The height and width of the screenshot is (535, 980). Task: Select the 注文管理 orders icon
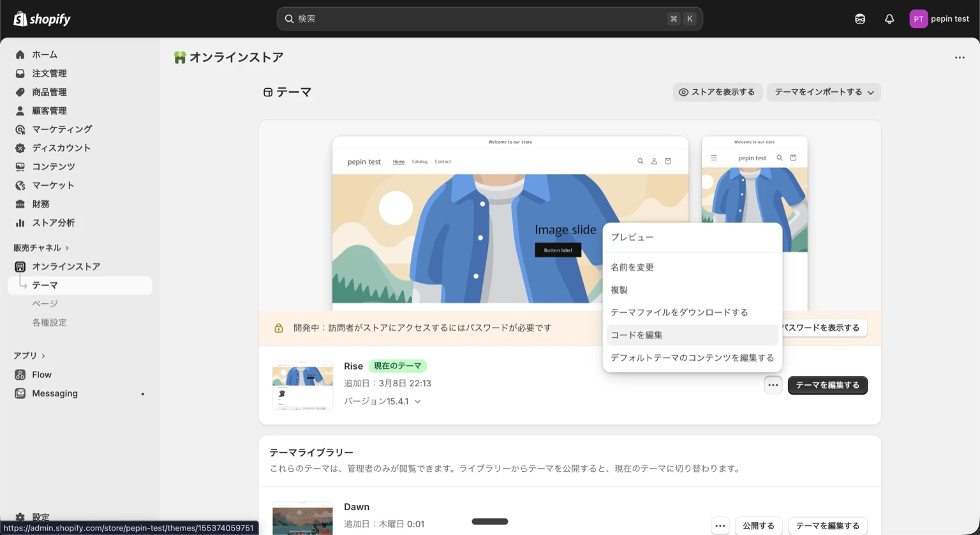coord(20,73)
